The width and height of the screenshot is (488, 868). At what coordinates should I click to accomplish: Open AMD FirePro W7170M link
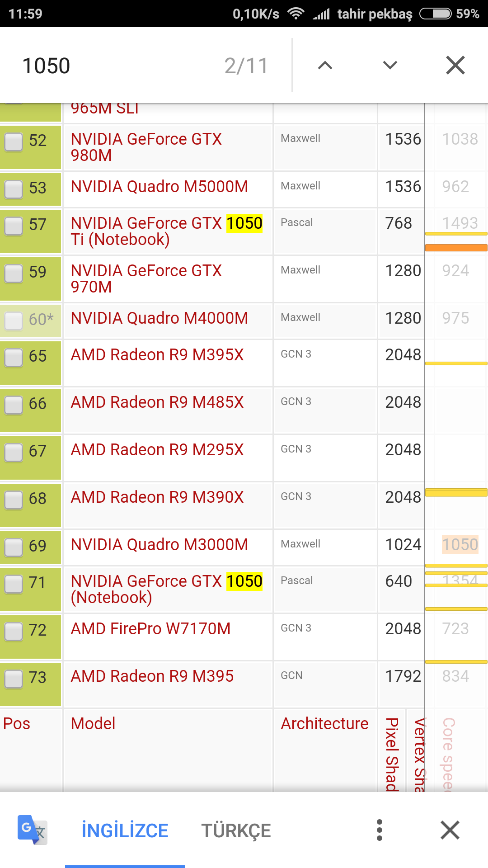(x=151, y=628)
